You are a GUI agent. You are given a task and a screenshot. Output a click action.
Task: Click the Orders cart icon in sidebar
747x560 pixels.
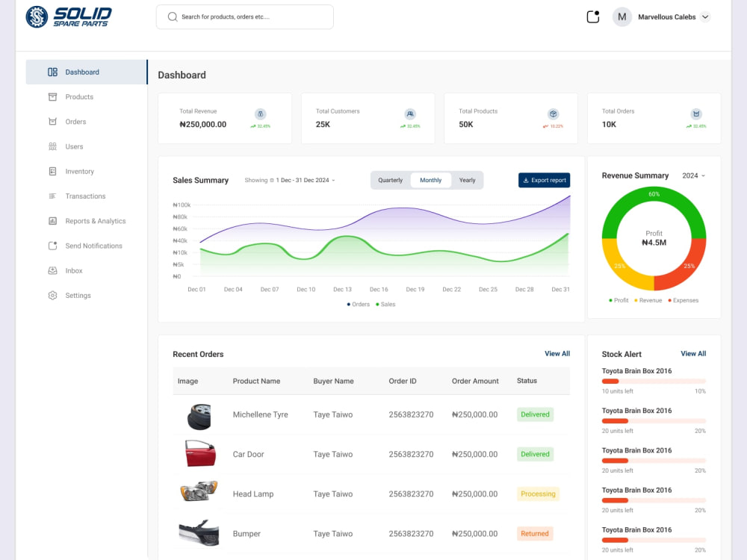click(x=52, y=122)
